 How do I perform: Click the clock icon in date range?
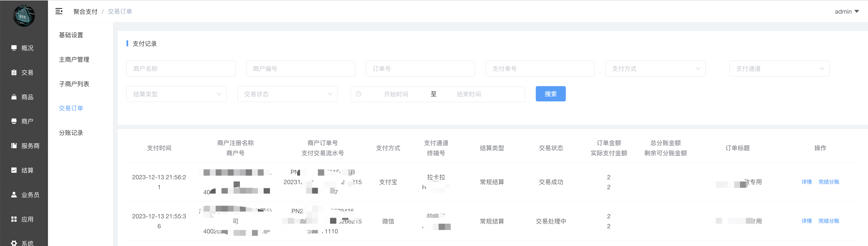click(359, 94)
